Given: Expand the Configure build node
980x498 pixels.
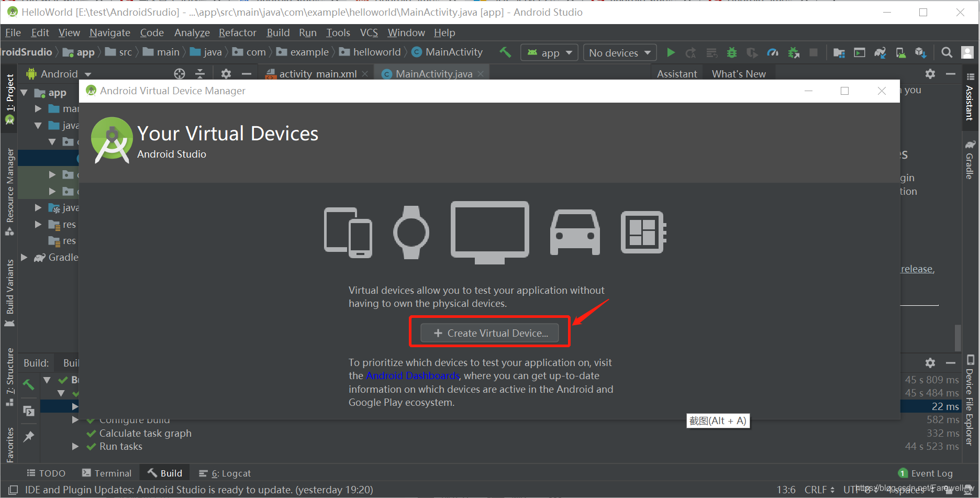Looking at the screenshot, I should coord(75,419).
